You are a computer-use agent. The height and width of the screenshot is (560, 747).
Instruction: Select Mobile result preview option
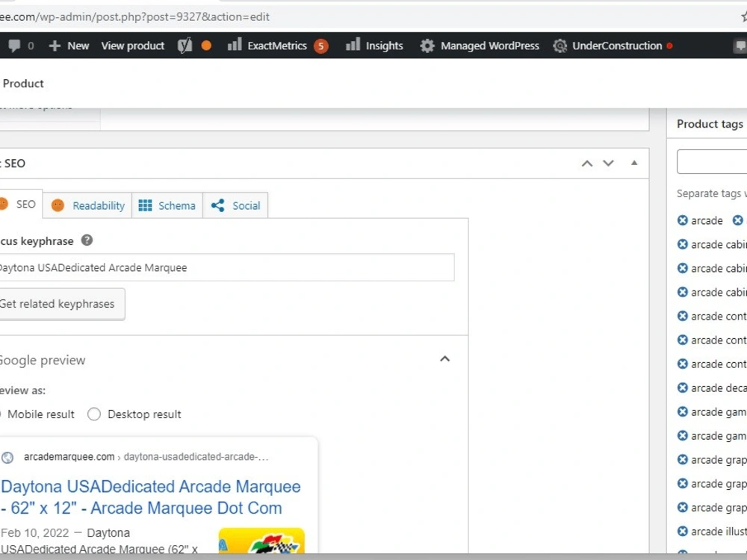[37, 414]
